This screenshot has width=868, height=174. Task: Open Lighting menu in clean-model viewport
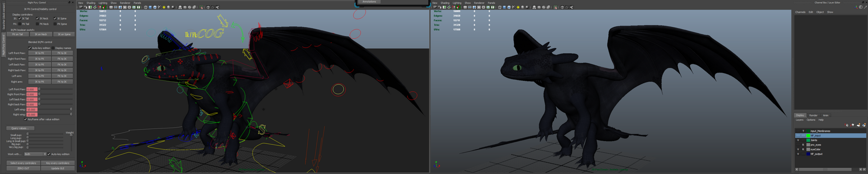click(457, 3)
